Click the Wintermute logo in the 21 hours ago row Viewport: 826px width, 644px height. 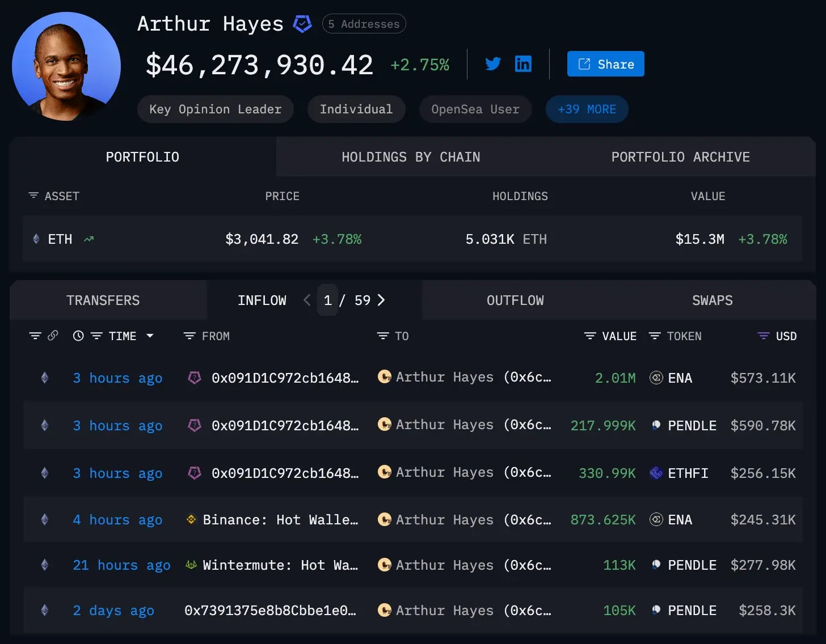191,565
